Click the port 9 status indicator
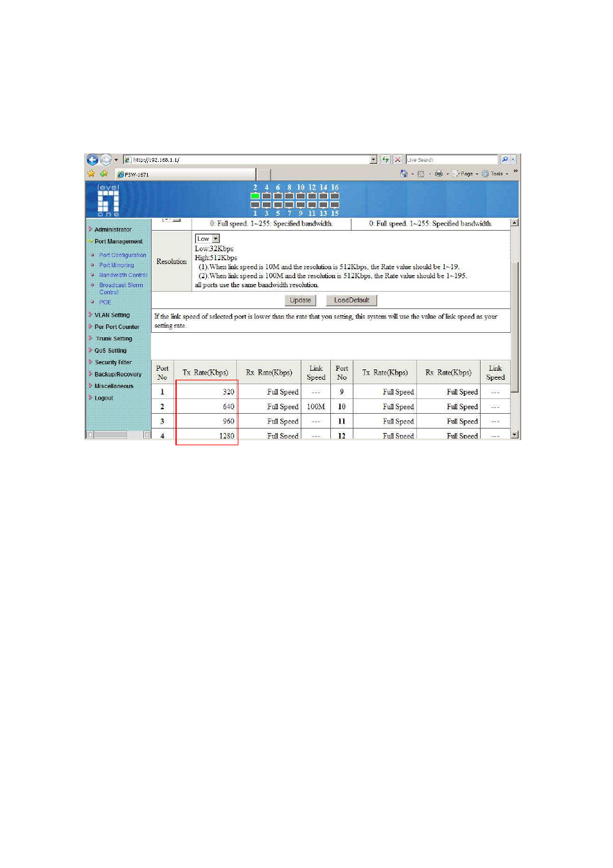Image resolution: width=613 pixels, height=868 pixels. click(301, 205)
